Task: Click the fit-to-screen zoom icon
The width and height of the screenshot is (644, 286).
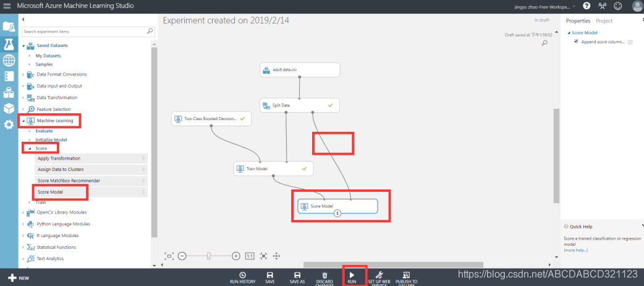Action: pos(169,256)
